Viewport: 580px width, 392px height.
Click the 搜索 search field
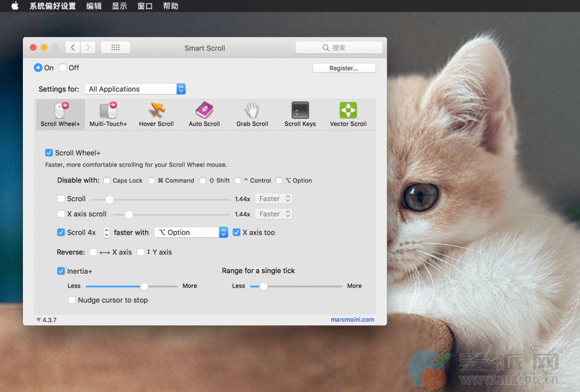pyautogui.click(x=339, y=48)
